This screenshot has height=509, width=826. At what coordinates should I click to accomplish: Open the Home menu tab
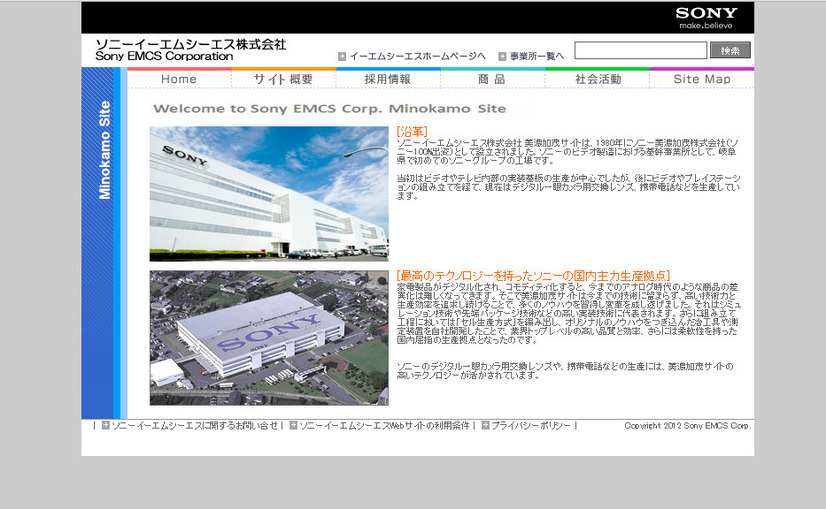pyautogui.click(x=179, y=79)
